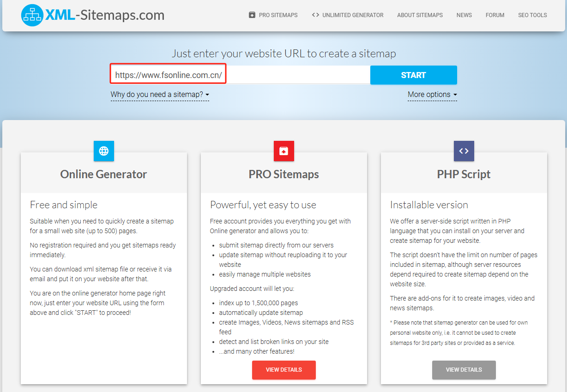This screenshot has height=392, width=567.
Task: Expand the More options dropdown
Action: pos(432,95)
